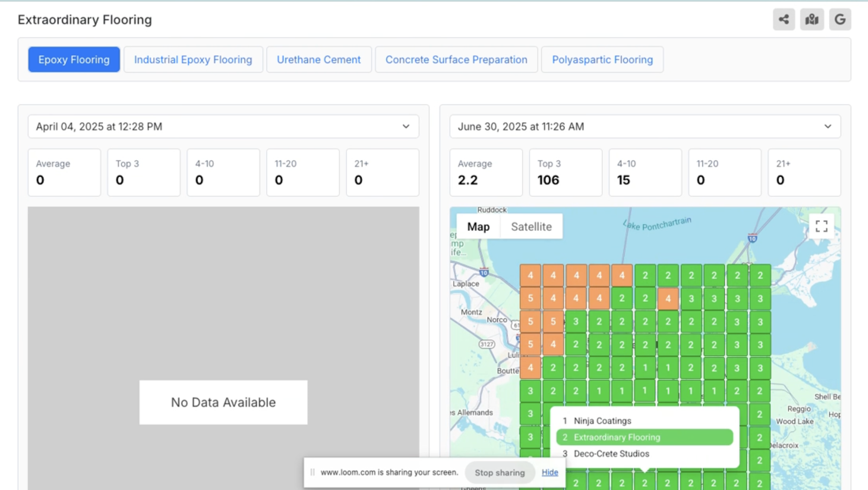Click the Hide link in Loom bar
Viewport: 868px width, 490px height.
click(550, 472)
